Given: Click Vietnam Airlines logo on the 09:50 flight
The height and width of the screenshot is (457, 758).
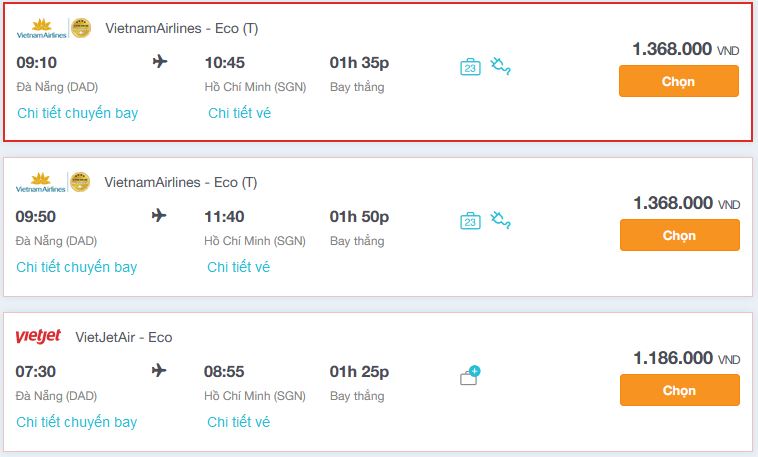Looking at the screenshot, I should point(41,182).
